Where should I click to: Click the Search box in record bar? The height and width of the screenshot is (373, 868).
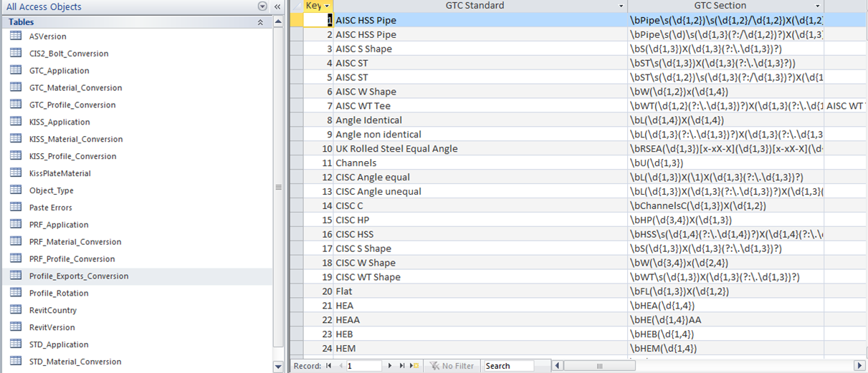(508, 366)
